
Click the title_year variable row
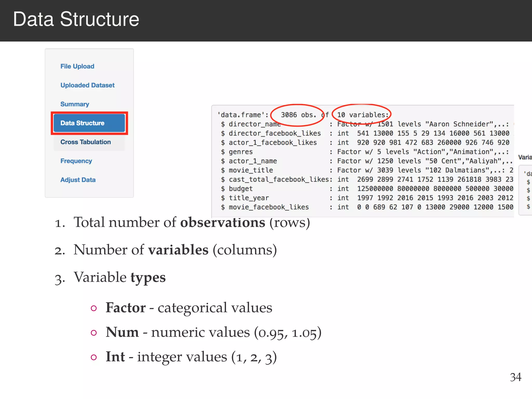pyautogui.click(x=367, y=198)
